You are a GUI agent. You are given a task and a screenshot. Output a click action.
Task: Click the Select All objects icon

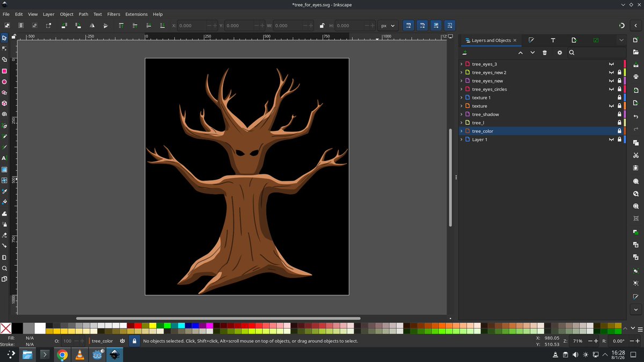(x=8, y=25)
